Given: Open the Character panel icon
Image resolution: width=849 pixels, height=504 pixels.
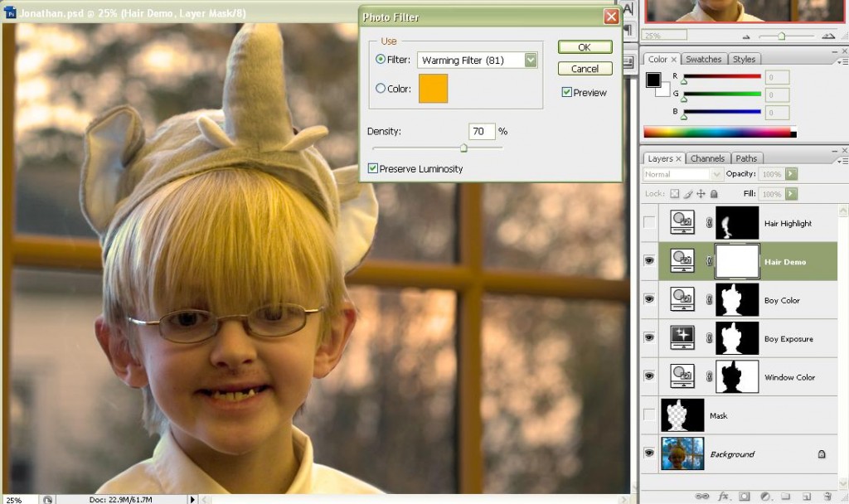Looking at the screenshot, I should coord(628,8).
